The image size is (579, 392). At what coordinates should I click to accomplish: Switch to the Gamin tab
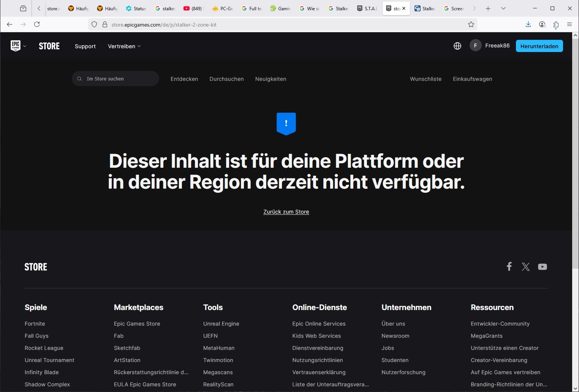pos(280,8)
